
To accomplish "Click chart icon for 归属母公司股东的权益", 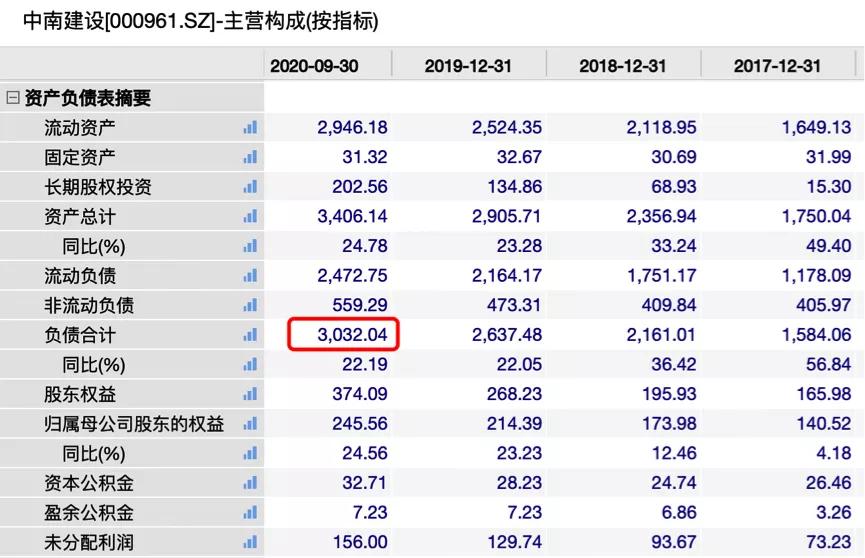I will [x=250, y=424].
